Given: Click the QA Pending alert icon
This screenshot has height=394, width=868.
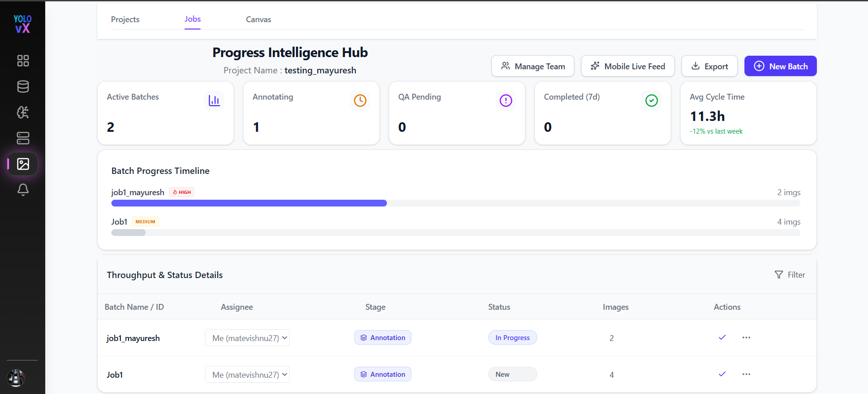Looking at the screenshot, I should (506, 101).
